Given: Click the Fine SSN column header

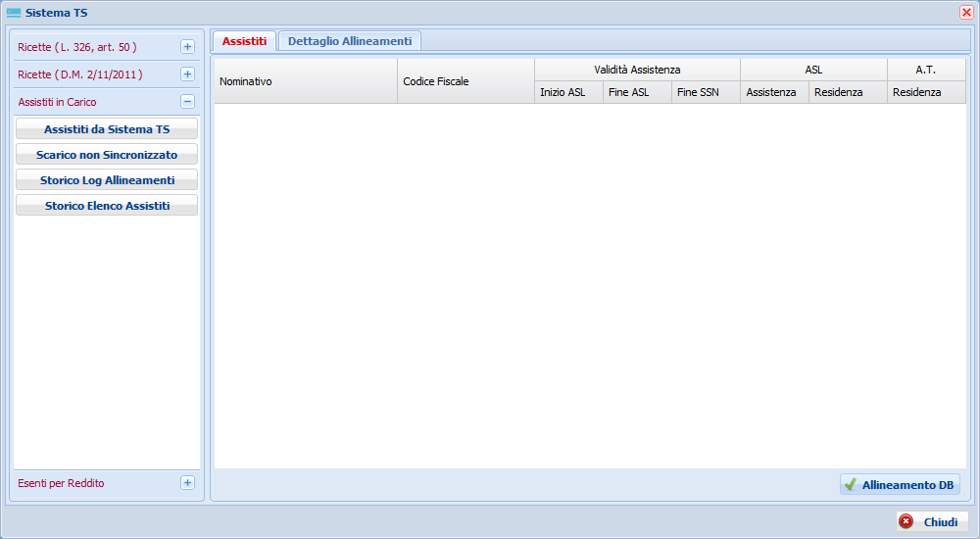Looking at the screenshot, I should 707,92.
